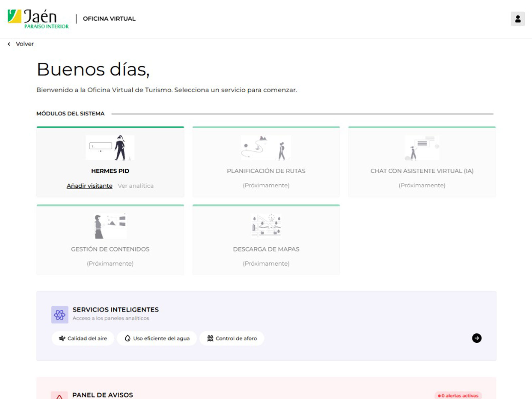Open Calidad del aire panel
Image resolution: width=532 pixels, height=399 pixels.
coord(83,338)
